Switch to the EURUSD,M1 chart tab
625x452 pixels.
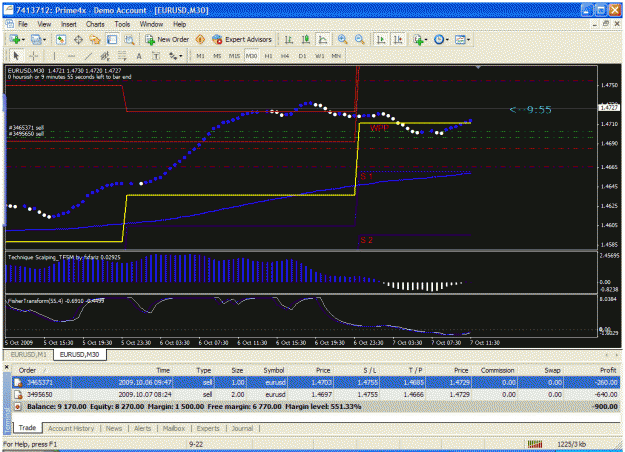(x=29, y=354)
